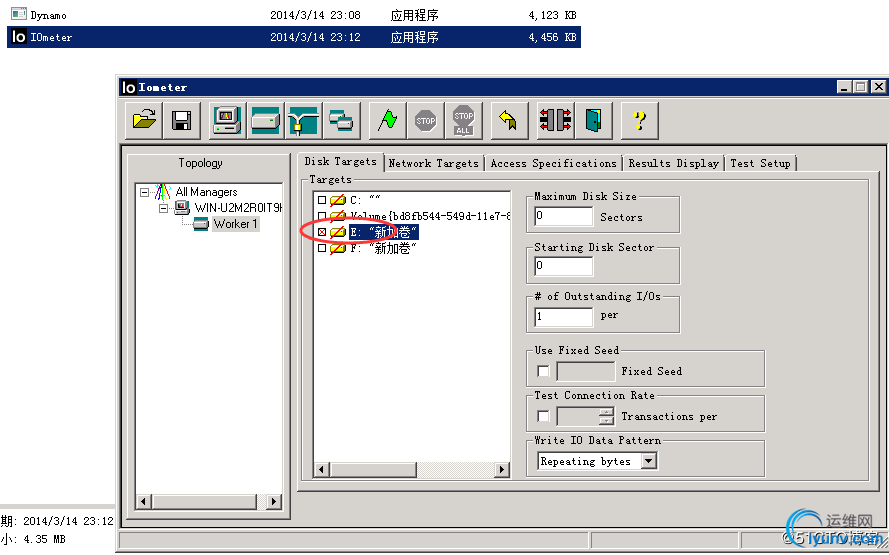The height and width of the screenshot is (555, 889).
Task: Click the Fixed Seed value field
Action: point(586,371)
